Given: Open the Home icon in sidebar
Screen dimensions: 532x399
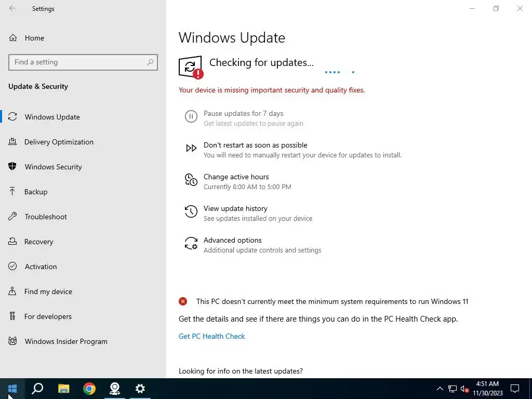Looking at the screenshot, I should 13,37.
